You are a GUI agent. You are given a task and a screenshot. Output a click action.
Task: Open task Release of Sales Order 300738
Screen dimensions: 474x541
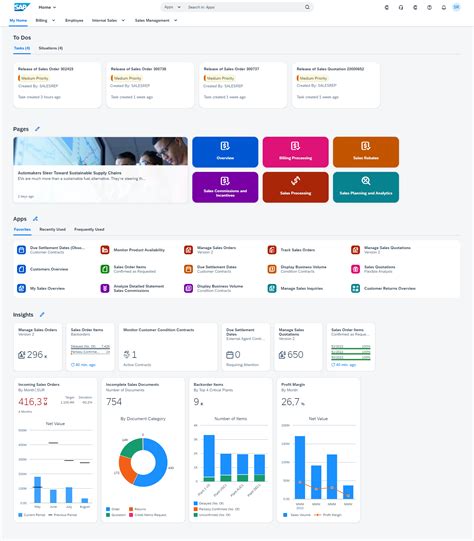tap(150, 85)
